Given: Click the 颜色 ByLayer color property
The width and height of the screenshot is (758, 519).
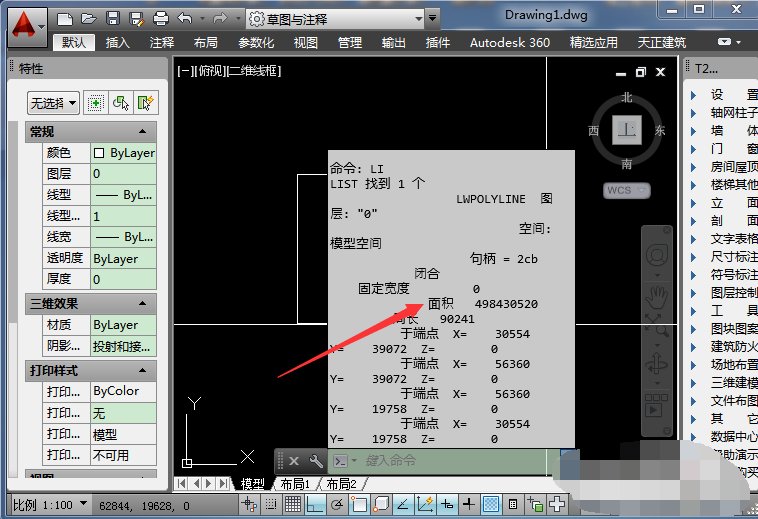Looking at the screenshot, I should point(122,153).
